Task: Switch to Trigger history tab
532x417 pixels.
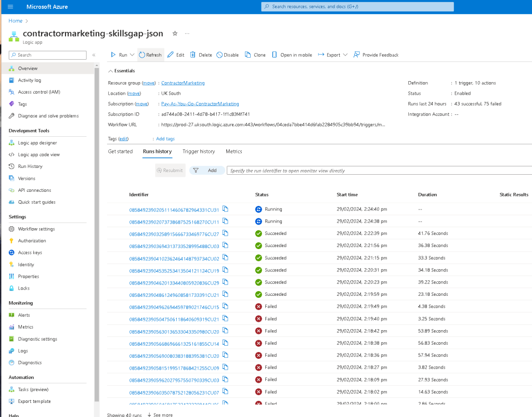Action: tap(199, 151)
